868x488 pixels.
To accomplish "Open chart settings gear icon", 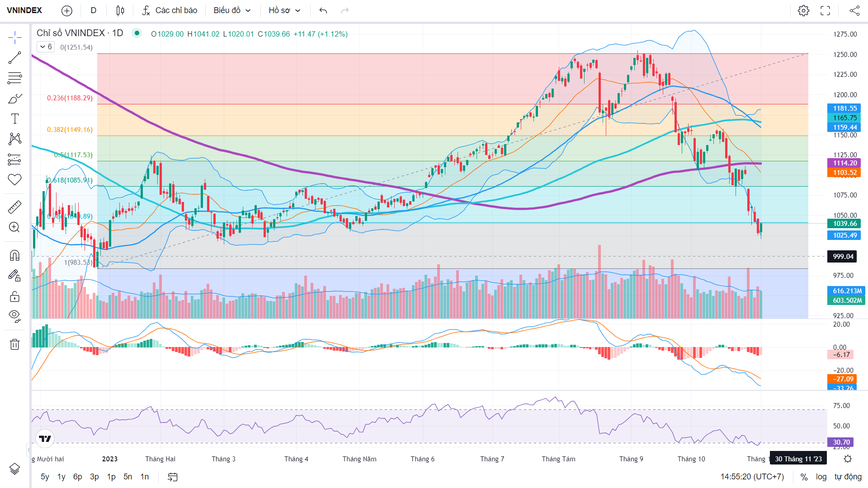I will click(x=803, y=10).
